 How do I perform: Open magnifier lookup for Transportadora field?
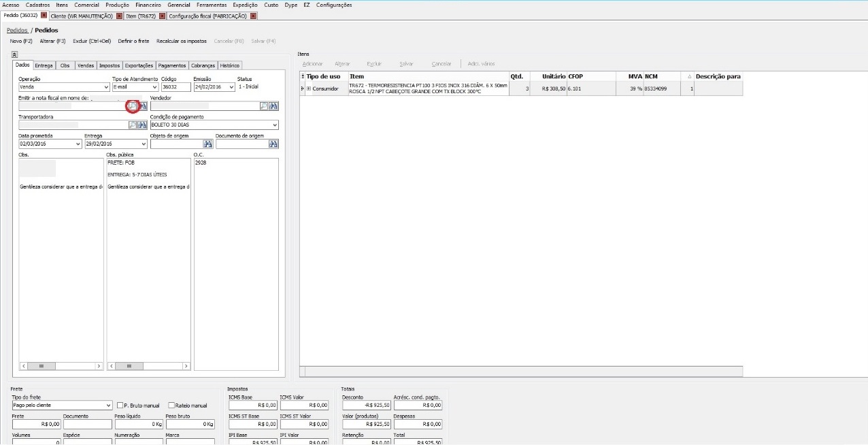pyautogui.click(x=133, y=125)
